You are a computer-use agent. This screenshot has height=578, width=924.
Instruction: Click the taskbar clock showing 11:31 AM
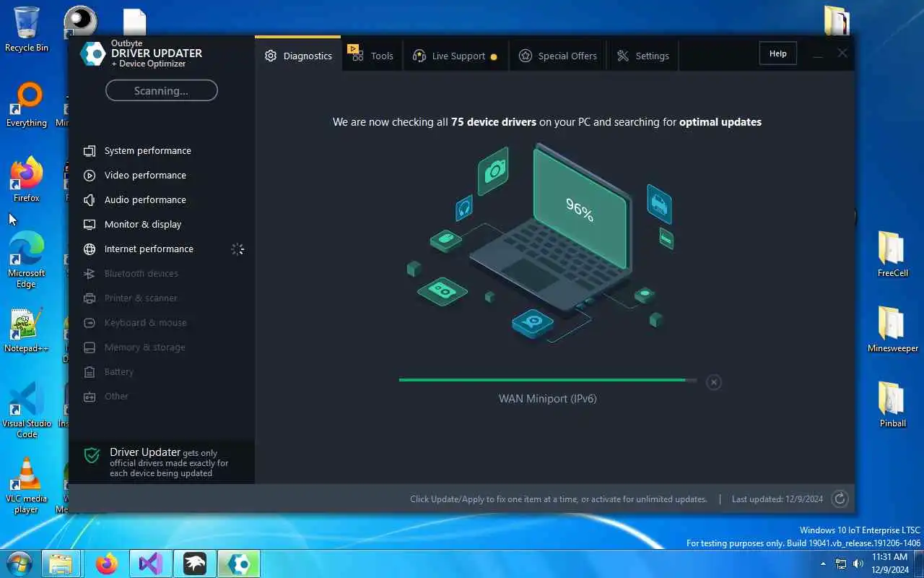pyautogui.click(x=889, y=564)
